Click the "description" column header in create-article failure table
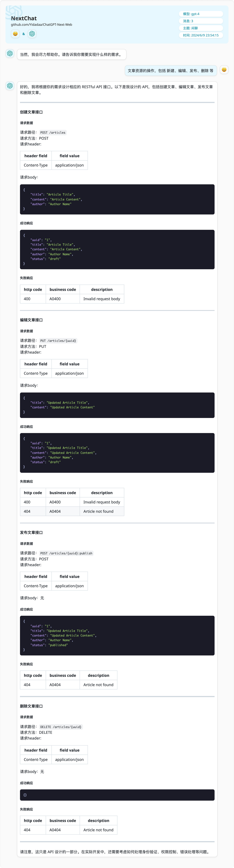This screenshot has width=234, height=868. coord(102,289)
